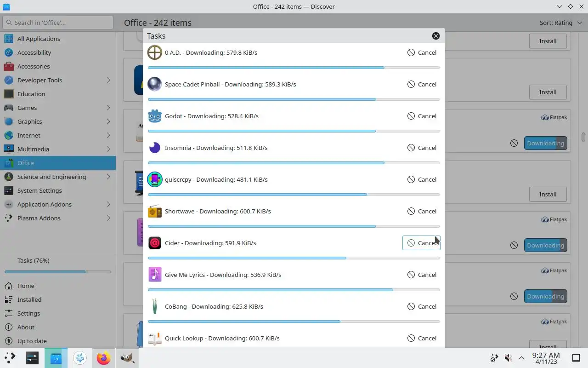Click the Shortwave radio icon
Viewport: 588px width, 368px height.
click(155, 211)
